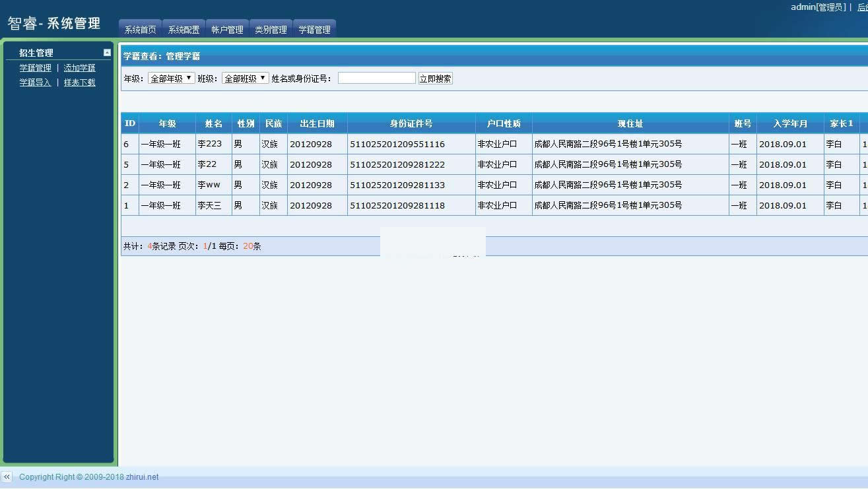Open the 帐户管理 tab
The height and width of the screenshot is (489, 868).
(x=227, y=29)
